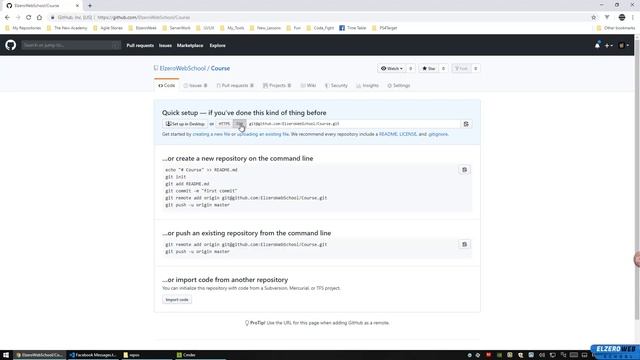Open the Code_Fight bookmarks folder

pyautogui.click(x=320, y=28)
